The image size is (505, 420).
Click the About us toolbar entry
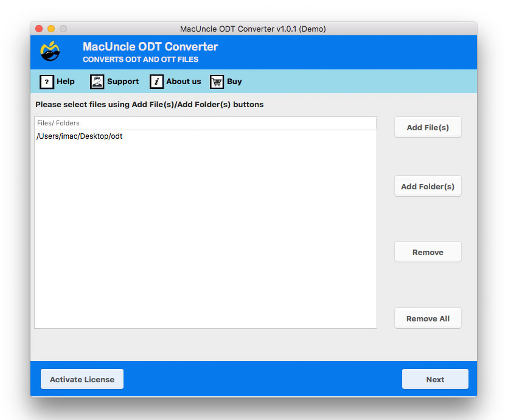pos(183,82)
